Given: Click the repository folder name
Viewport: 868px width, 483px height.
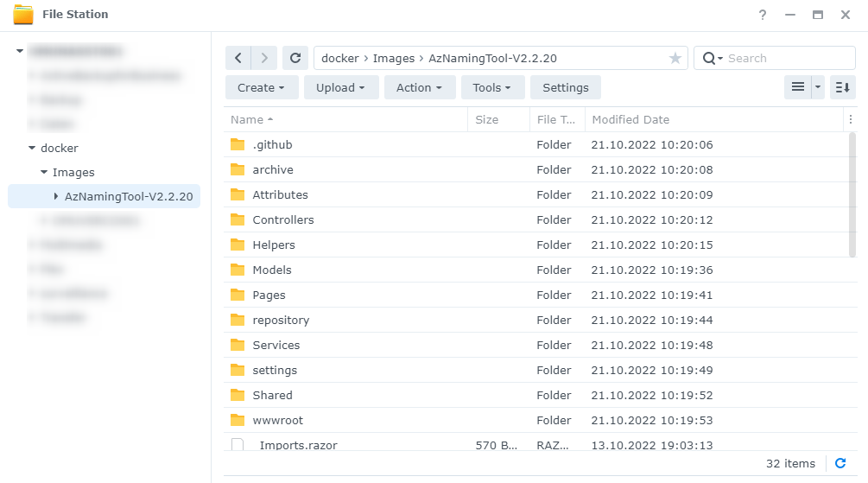Looking at the screenshot, I should coord(281,321).
